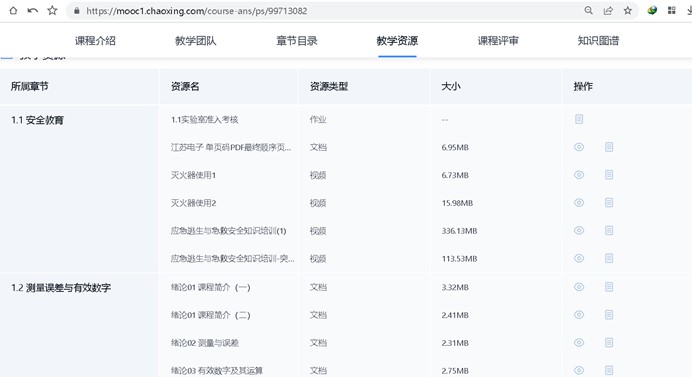The image size is (692, 377).
Task: Click the 绪论01 课程简介 (二) resource name
Action: click(211, 315)
